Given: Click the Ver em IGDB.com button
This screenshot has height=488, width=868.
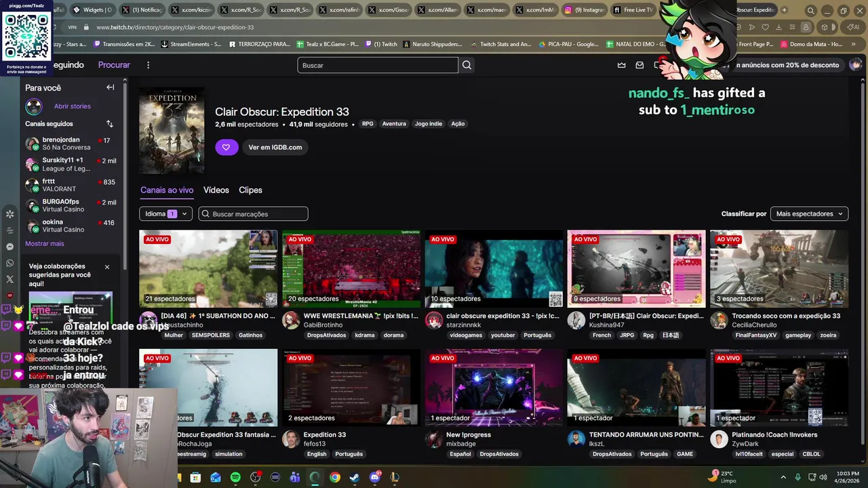Looking at the screenshot, I should click(x=275, y=147).
